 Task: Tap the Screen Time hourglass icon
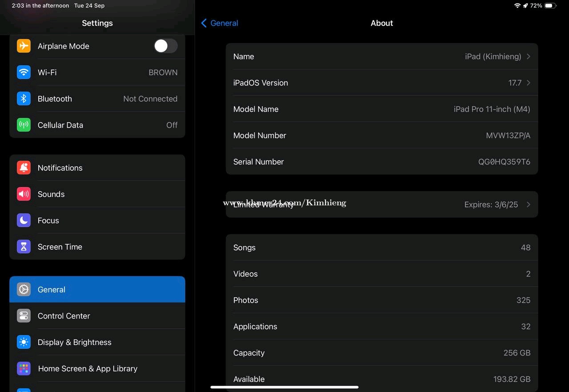[24, 247]
